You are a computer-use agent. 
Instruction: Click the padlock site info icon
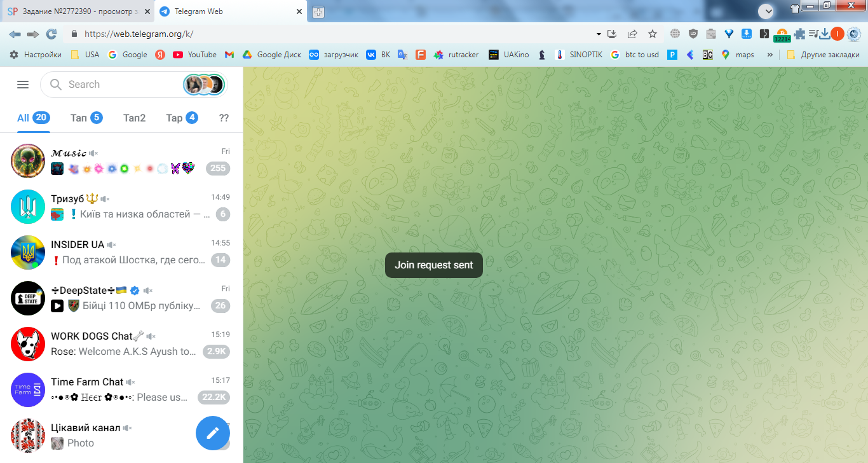point(74,34)
